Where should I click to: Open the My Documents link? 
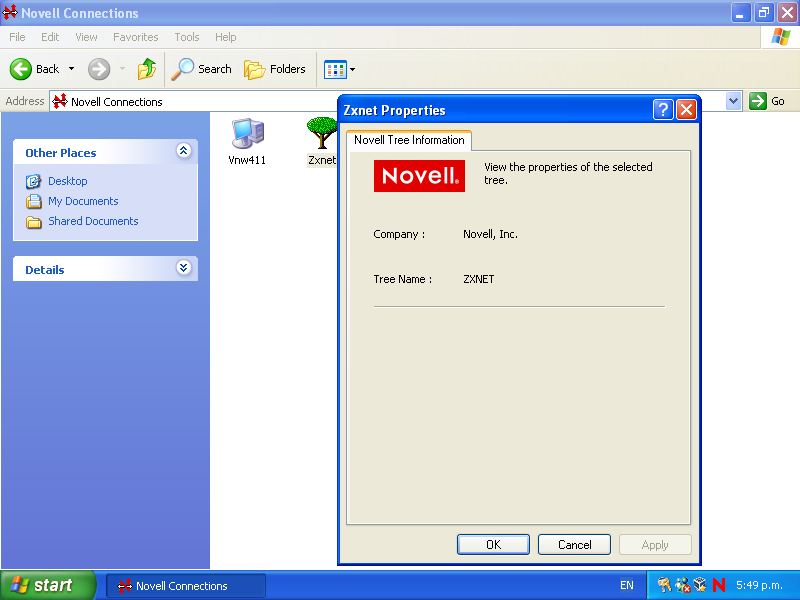83,201
